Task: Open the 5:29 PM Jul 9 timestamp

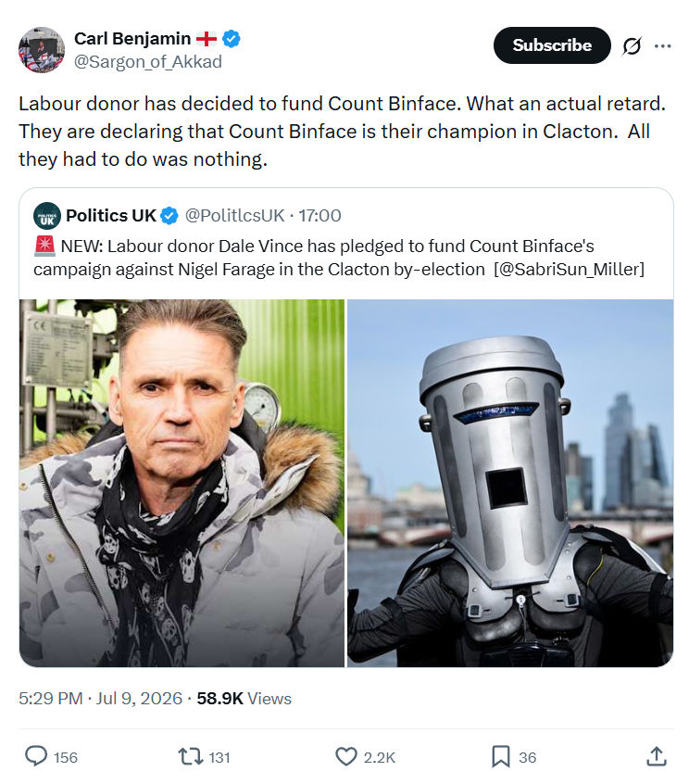Action: coord(100,699)
